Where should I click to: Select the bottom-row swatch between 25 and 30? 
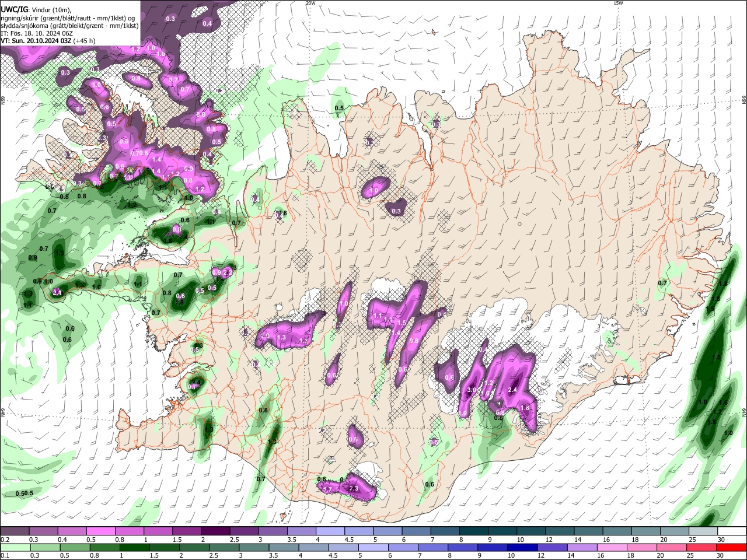click(x=702, y=548)
